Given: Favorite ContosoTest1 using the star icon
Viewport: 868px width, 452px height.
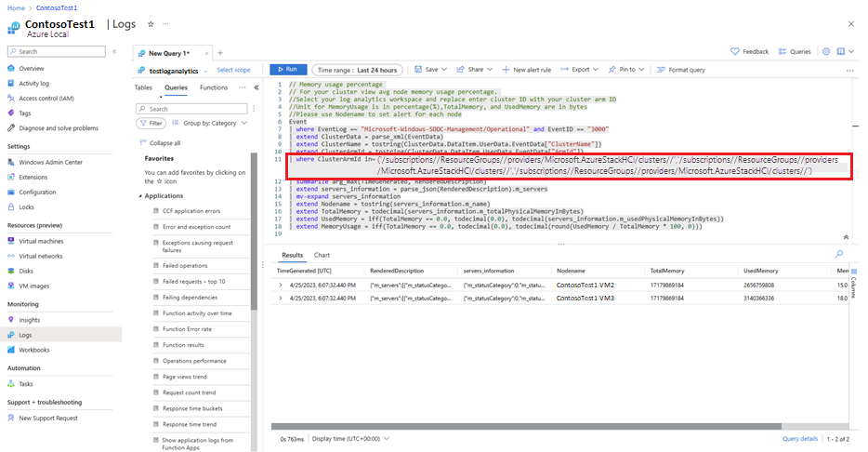Looking at the screenshot, I should point(151,22).
